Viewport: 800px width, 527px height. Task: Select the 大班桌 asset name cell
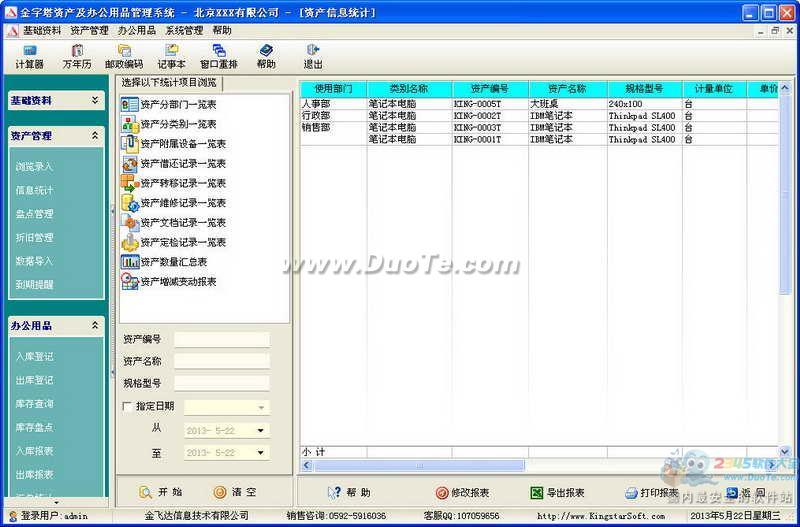568,104
